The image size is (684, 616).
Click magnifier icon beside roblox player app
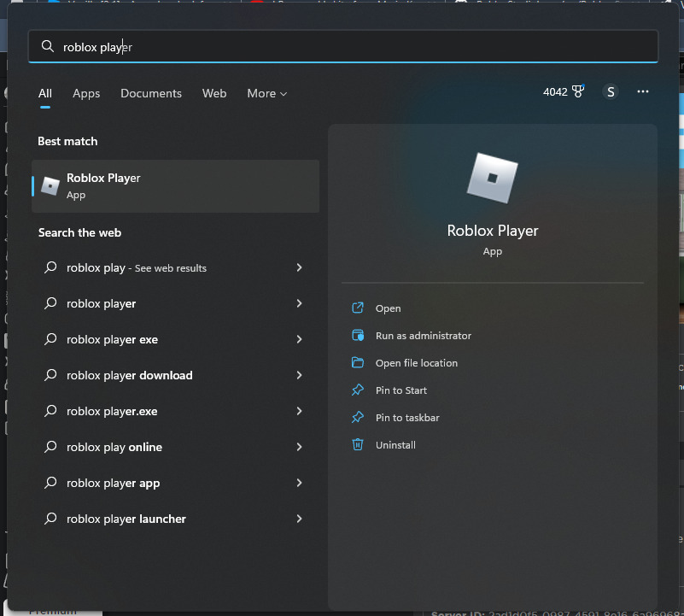50,482
